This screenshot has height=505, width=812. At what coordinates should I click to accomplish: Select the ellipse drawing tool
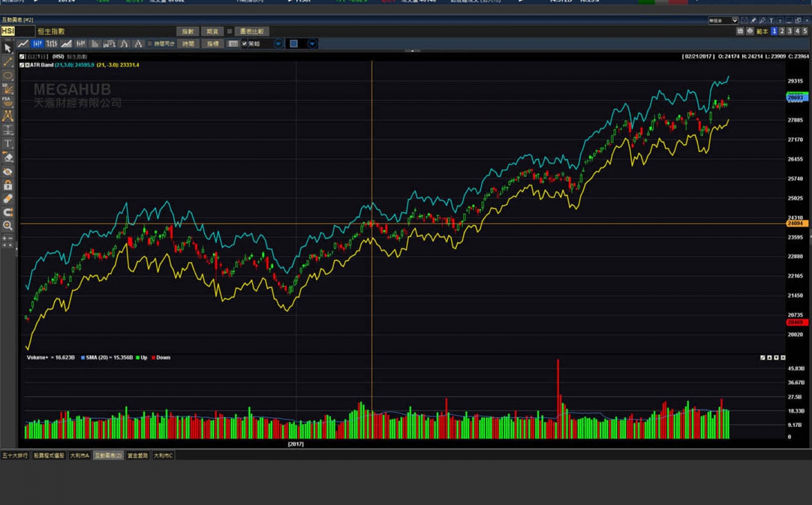coord(8,76)
